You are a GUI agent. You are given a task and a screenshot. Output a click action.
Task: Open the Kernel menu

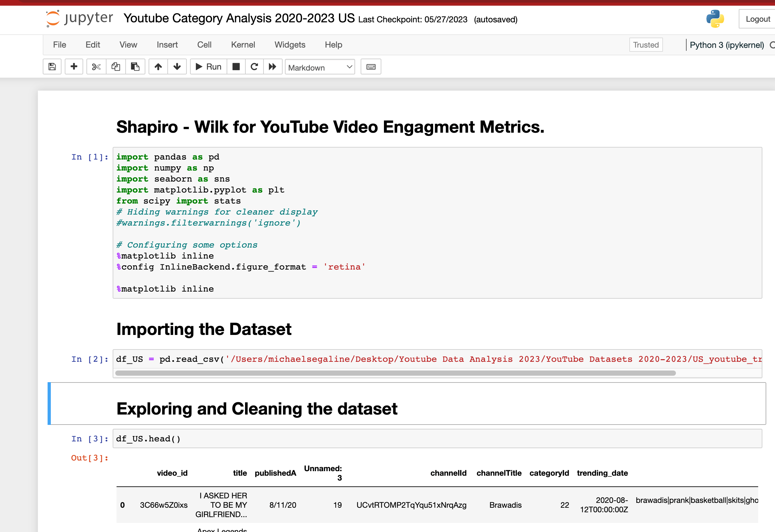click(x=243, y=45)
